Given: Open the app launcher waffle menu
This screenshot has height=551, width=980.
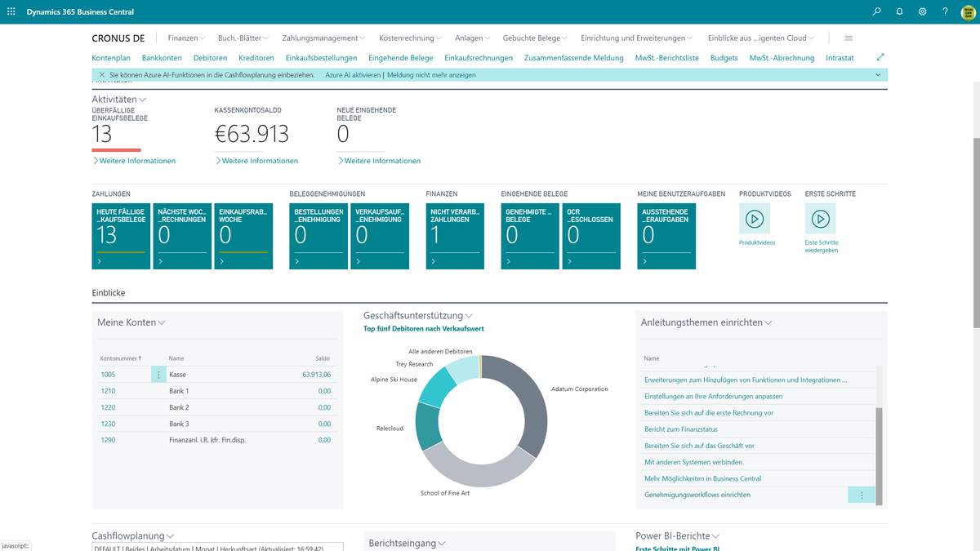Looking at the screenshot, I should (11, 12).
